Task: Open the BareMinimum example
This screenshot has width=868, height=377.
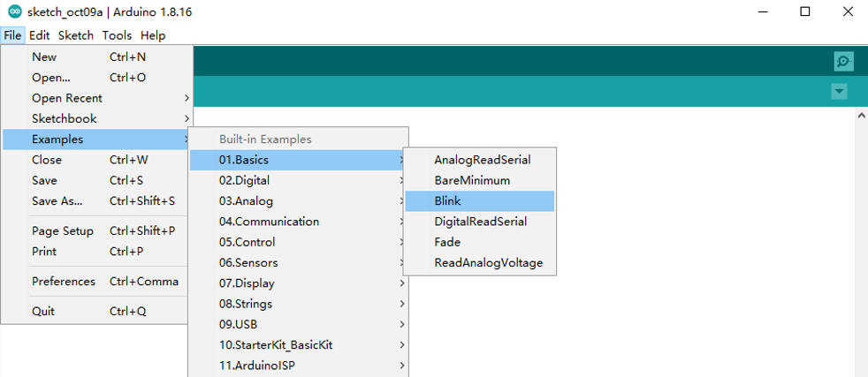Action: coord(480,180)
